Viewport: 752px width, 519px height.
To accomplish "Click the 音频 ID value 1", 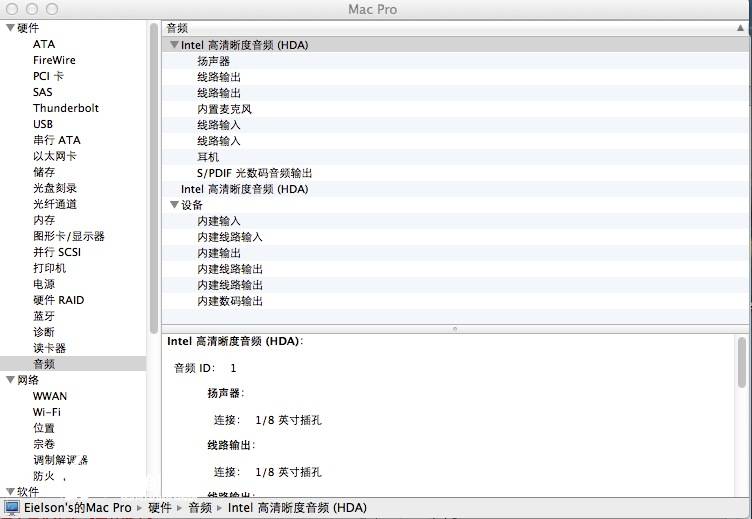I will pos(233,368).
